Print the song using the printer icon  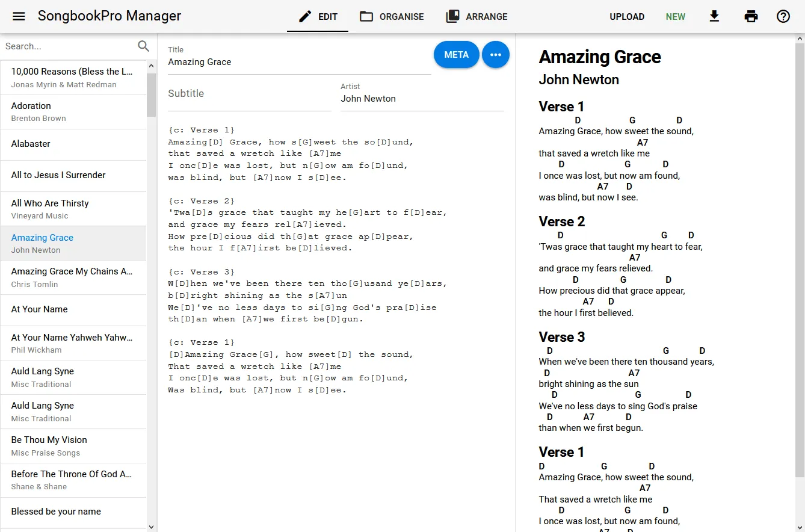click(x=751, y=16)
